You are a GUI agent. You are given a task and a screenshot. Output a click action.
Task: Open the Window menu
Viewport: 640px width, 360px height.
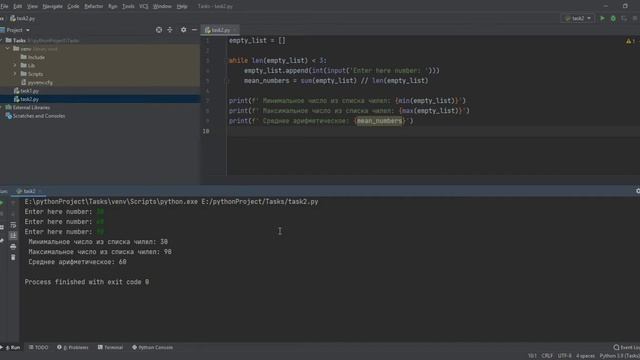tap(162, 6)
